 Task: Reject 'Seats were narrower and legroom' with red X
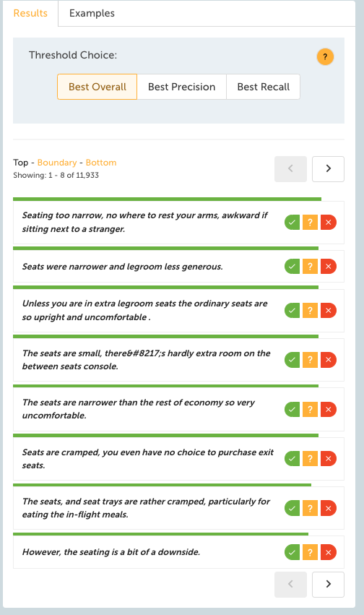(329, 267)
